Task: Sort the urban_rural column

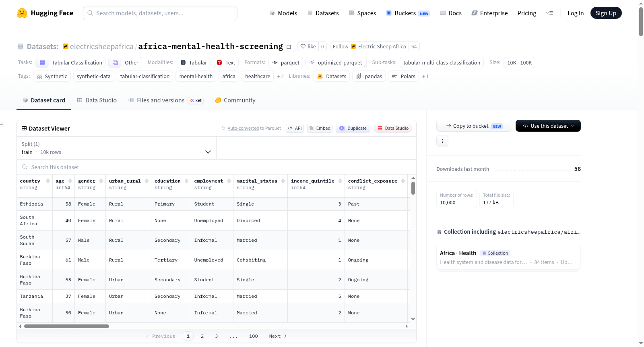Action: pos(147,181)
